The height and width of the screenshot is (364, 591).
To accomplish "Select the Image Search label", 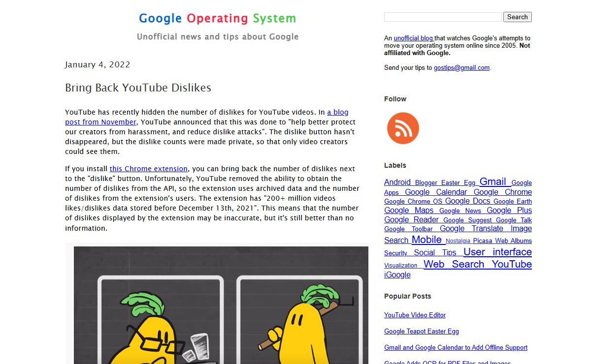I will tap(458, 234).
